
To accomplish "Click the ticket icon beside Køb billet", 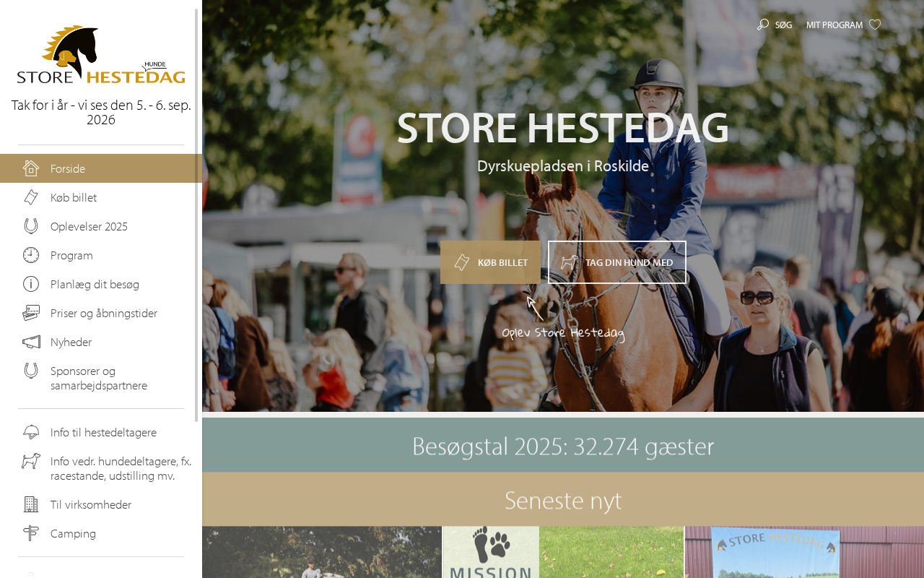I will click(x=31, y=197).
